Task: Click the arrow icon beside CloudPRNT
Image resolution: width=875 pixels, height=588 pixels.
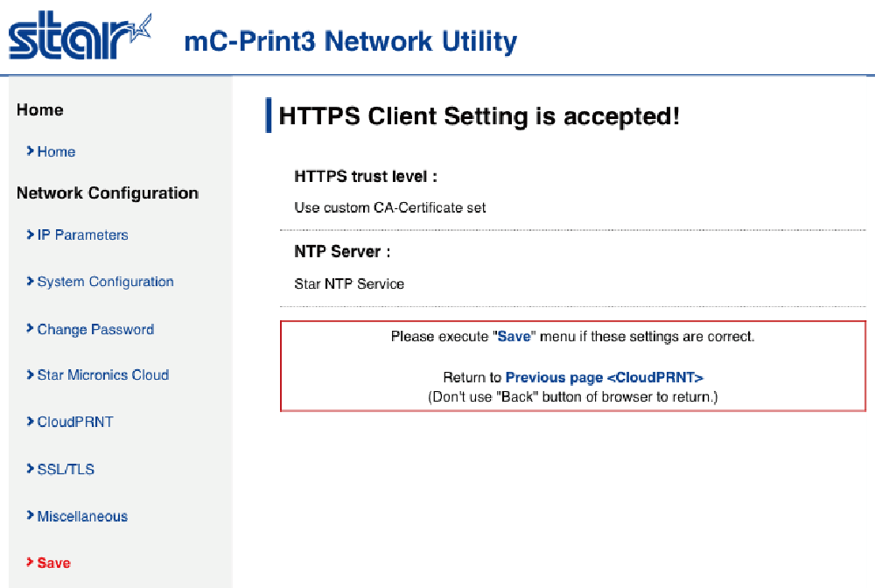Action: (30, 421)
